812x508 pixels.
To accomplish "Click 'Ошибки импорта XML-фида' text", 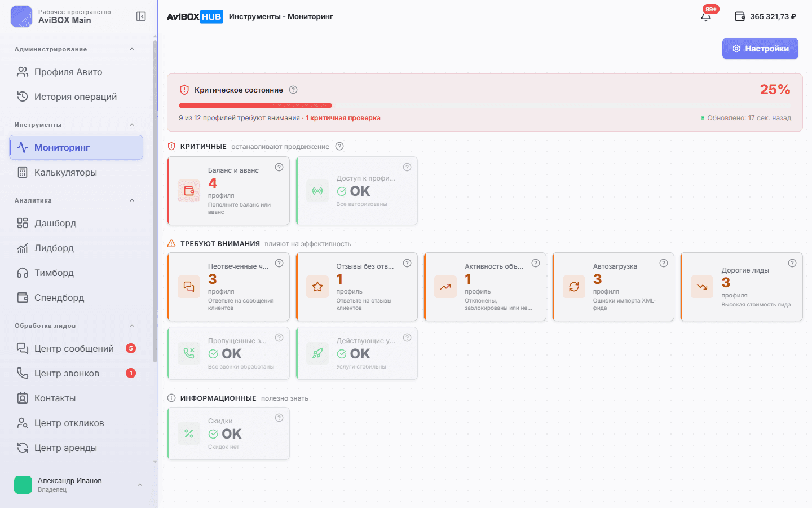I will pos(624,304).
